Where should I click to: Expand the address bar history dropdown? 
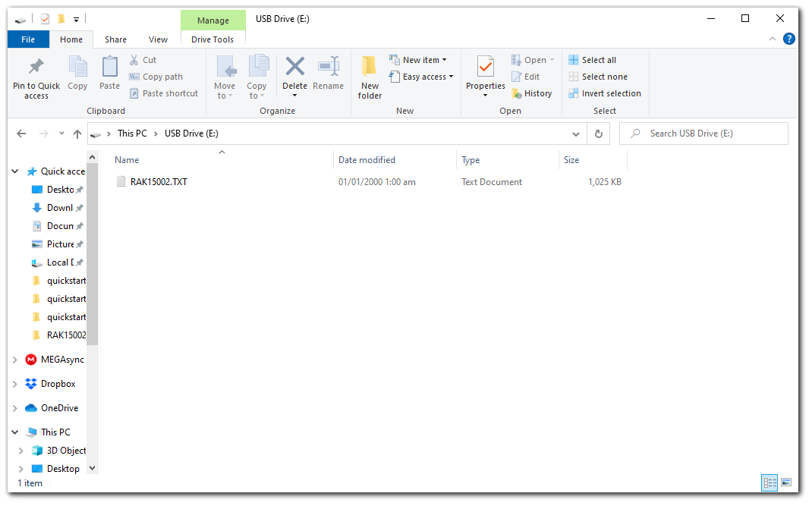[x=576, y=134]
